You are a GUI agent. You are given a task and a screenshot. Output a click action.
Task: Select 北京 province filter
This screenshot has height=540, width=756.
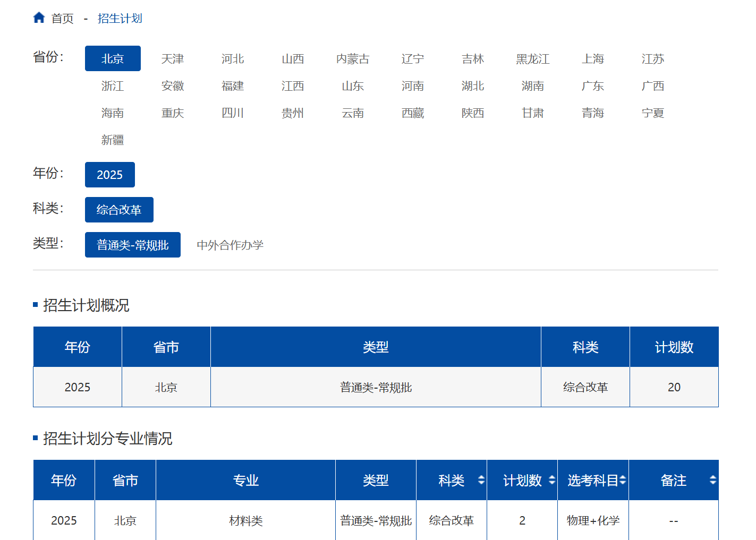113,58
